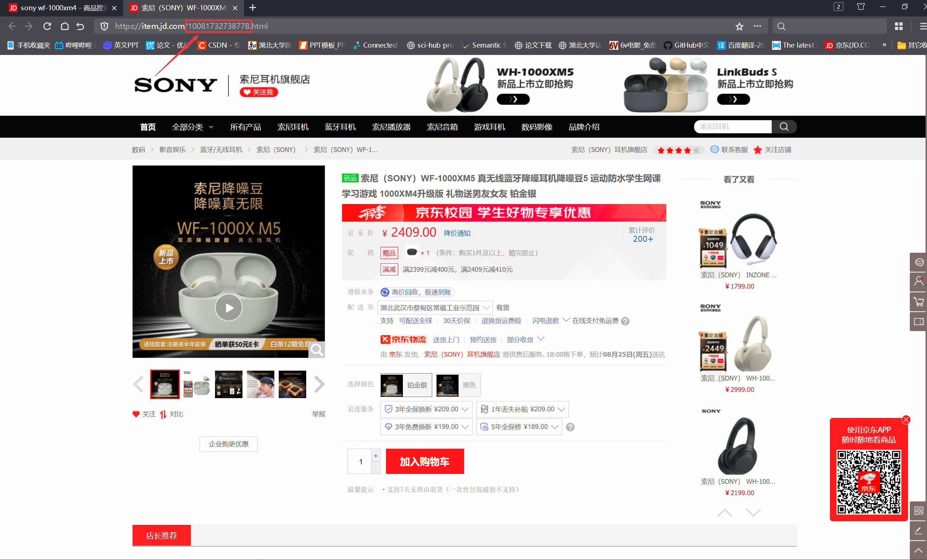927x560 pixels.
Task: Close the JD app QR code popup
Action: coord(905,420)
